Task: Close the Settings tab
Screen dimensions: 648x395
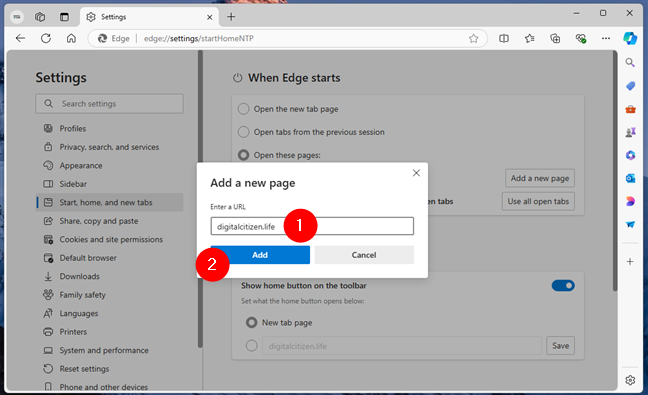Action: (x=210, y=17)
